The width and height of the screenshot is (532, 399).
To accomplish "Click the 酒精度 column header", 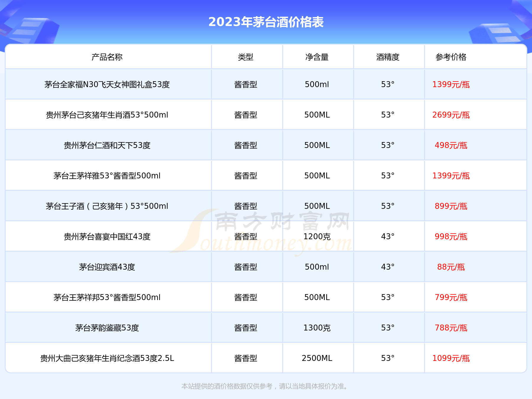I will [388, 57].
